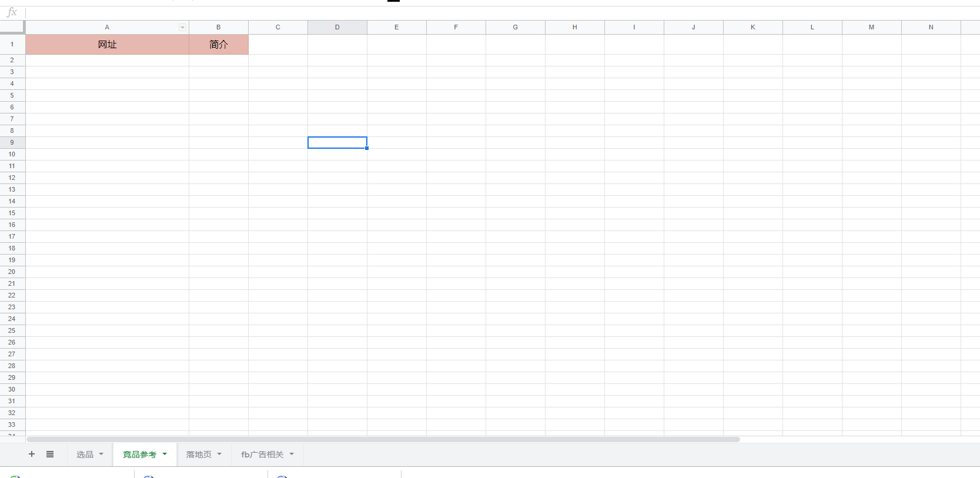980x478 pixels.
Task: Expand the 竞品参考 tab menu arrow
Action: point(165,454)
